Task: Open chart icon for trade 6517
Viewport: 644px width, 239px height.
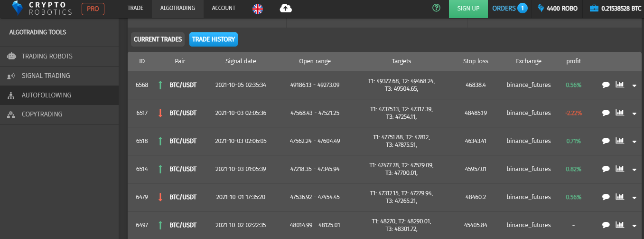Action: [x=619, y=113]
